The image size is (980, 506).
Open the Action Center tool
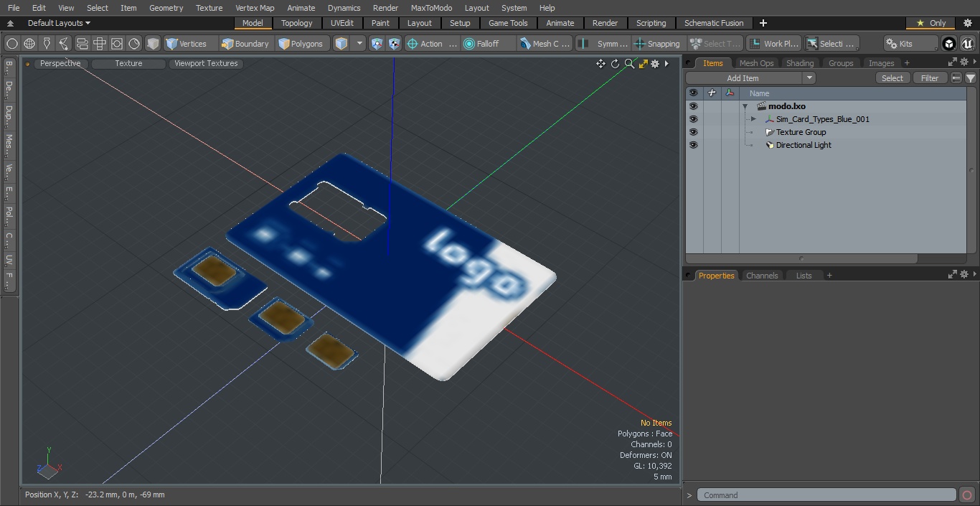tap(432, 44)
